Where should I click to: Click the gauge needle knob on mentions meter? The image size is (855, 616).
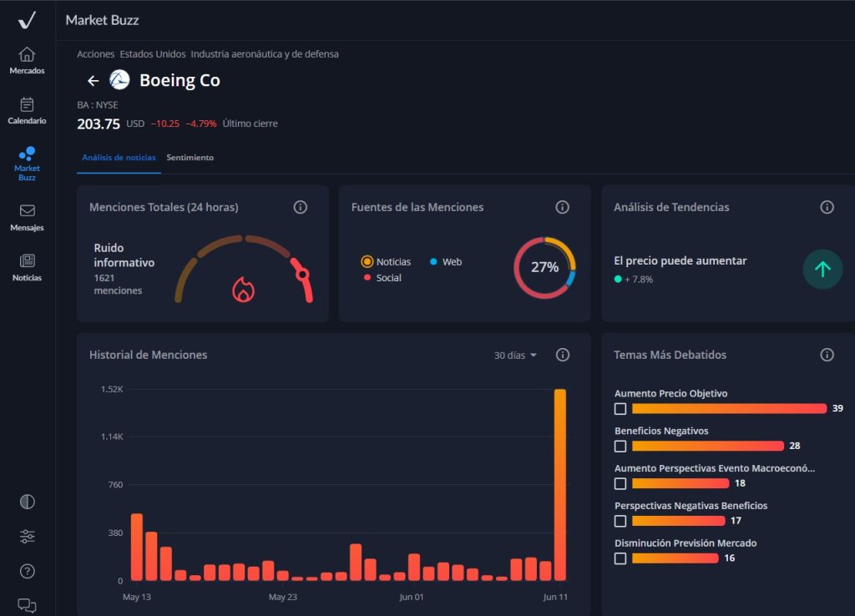pos(302,275)
